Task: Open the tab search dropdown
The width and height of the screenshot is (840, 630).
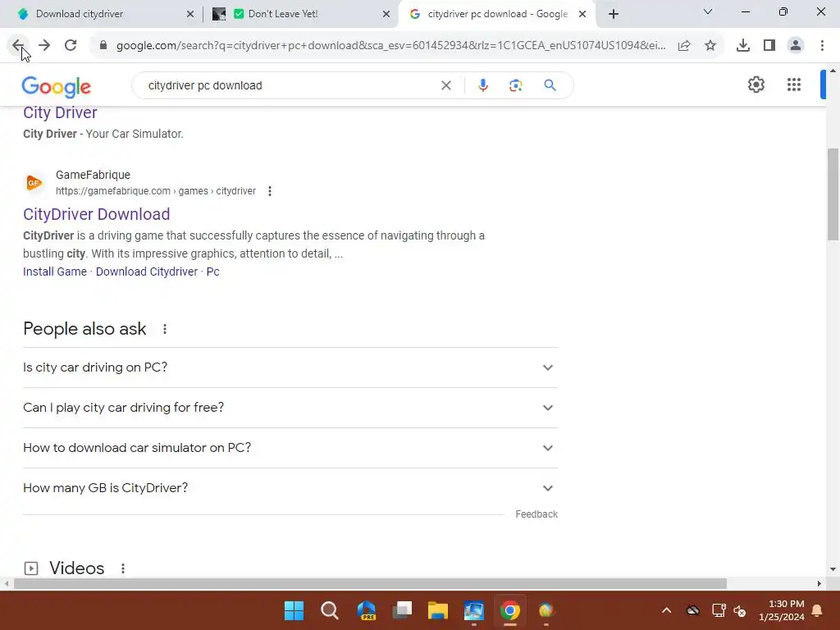Action: point(708,11)
